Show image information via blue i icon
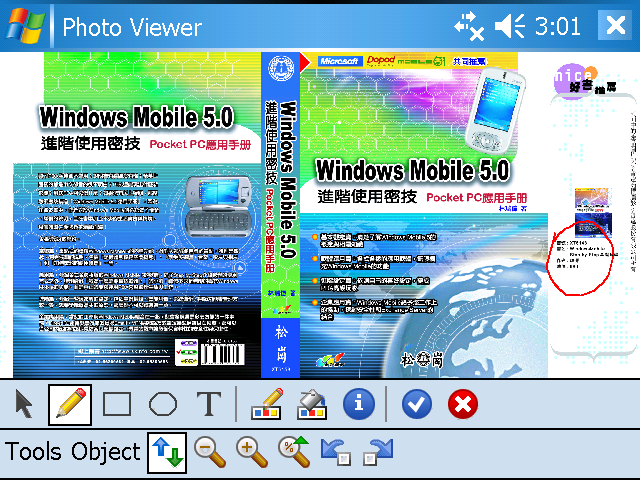The image size is (640, 480). click(x=359, y=404)
